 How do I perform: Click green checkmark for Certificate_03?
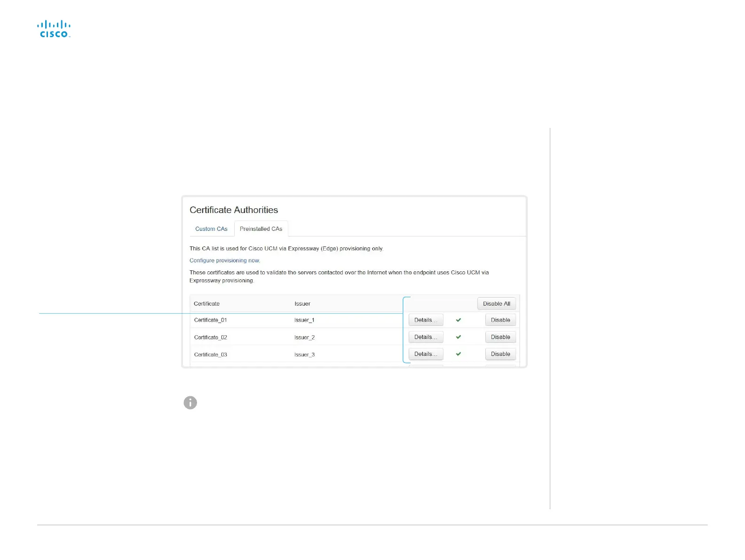[x=459, y=354]
